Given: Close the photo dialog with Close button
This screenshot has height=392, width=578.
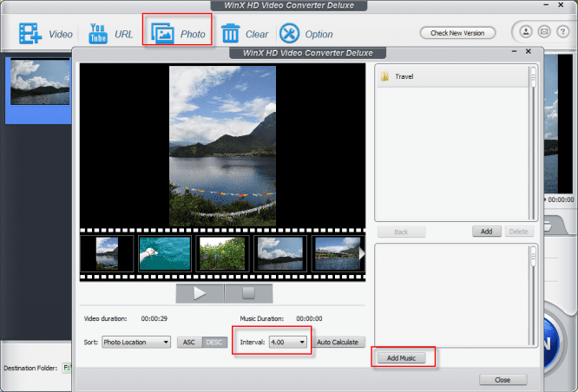Looking at the screenshot, I should (502, 380).
